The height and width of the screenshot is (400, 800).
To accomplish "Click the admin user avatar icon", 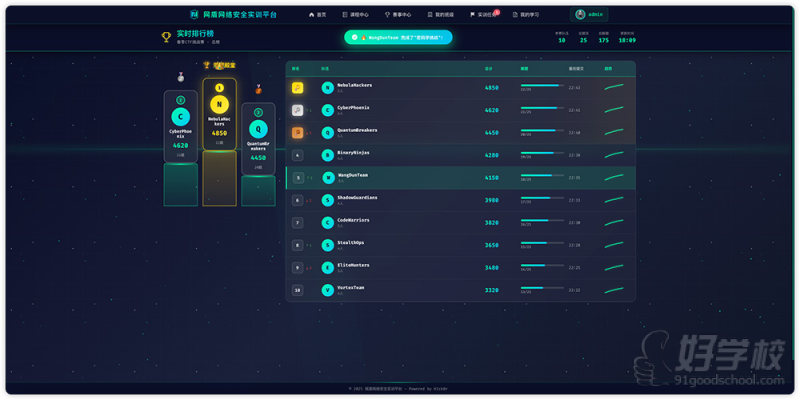I will tap(580, 15).
